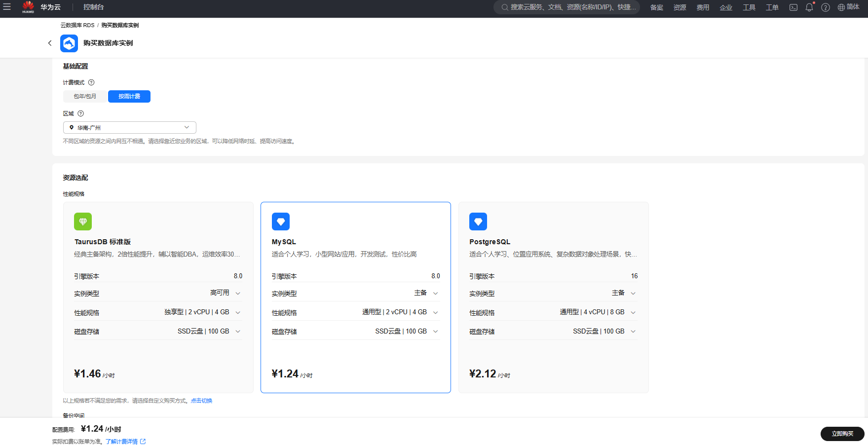Open the hamburger navigation menu
Screen dimensions: 868x445
7,7
